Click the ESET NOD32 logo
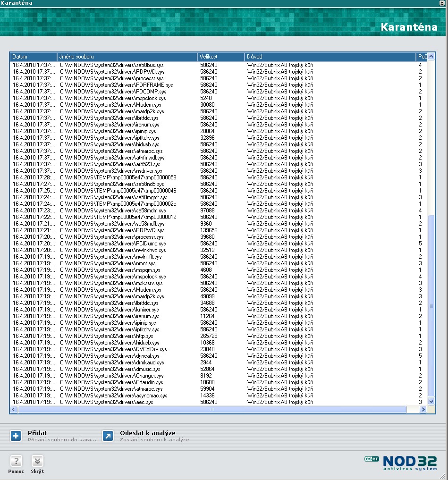448x480 pixels. [400, 463]
